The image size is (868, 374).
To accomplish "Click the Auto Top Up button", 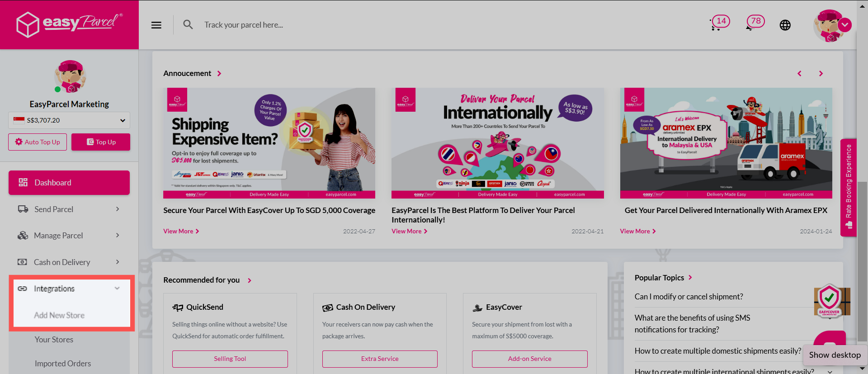I will pyautogui.click(x=38, y=142).
